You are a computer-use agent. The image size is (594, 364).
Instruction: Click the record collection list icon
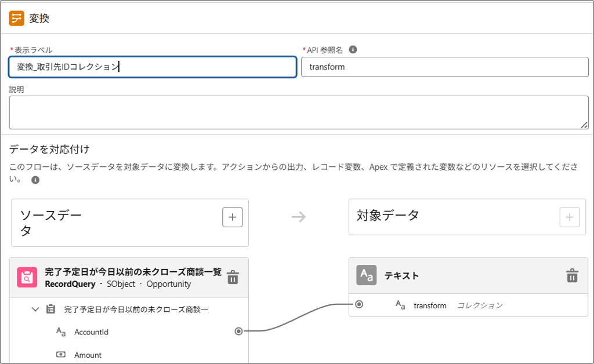coord(50,309)
